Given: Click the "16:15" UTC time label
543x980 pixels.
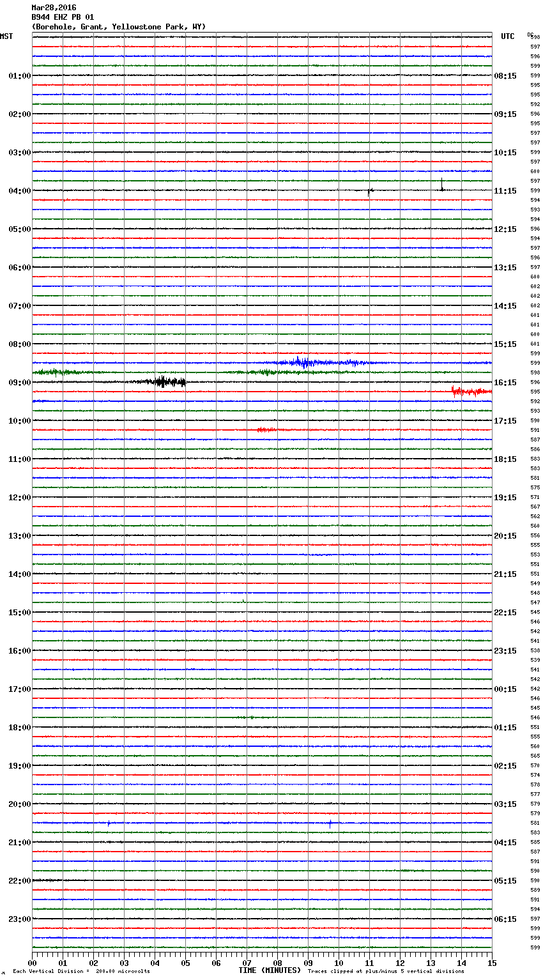Looking at the screenshot, I should (505, 383).
